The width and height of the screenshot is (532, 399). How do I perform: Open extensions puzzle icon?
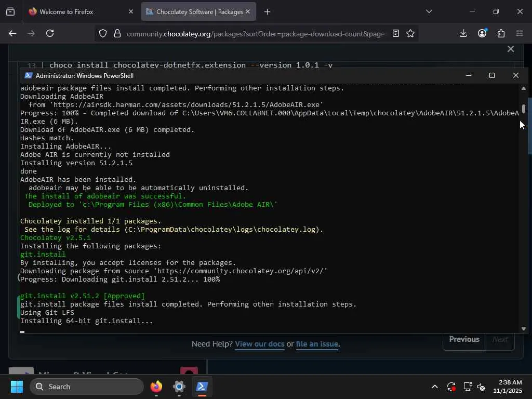(x=501, y=33)
